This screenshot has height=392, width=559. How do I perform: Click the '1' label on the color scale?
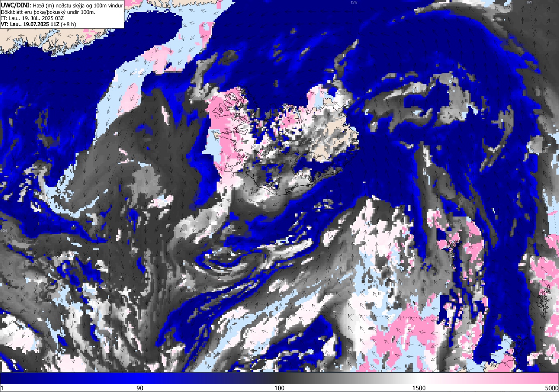coord(2,388)
